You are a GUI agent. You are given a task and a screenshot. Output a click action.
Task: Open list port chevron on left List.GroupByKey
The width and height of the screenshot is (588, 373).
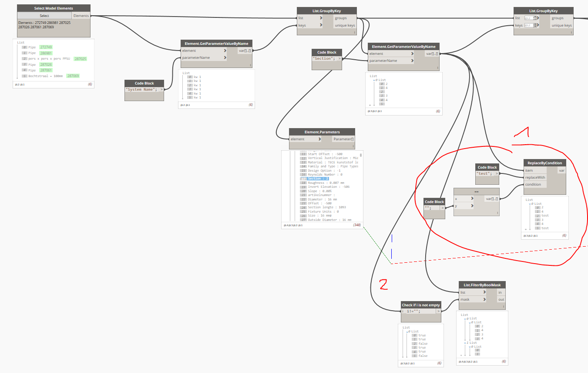321,18
